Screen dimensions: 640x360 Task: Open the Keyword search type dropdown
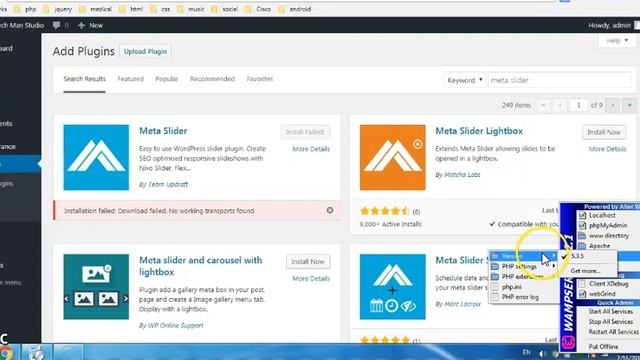(465, 80)
